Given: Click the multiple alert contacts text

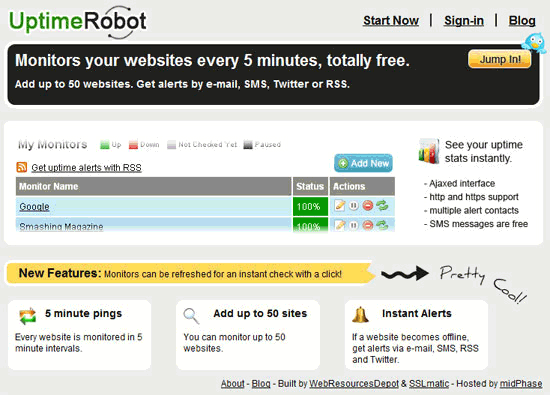Looking at the screenshot, I should coord(474,210).
